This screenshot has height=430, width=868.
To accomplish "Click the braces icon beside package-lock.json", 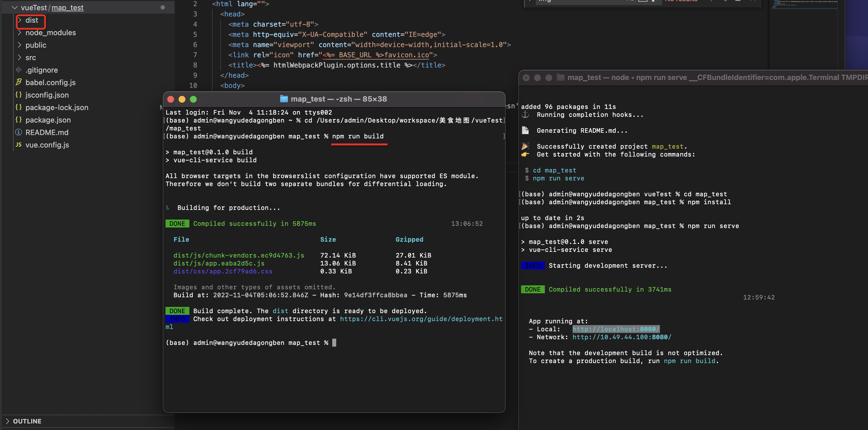I will point(18,107).
